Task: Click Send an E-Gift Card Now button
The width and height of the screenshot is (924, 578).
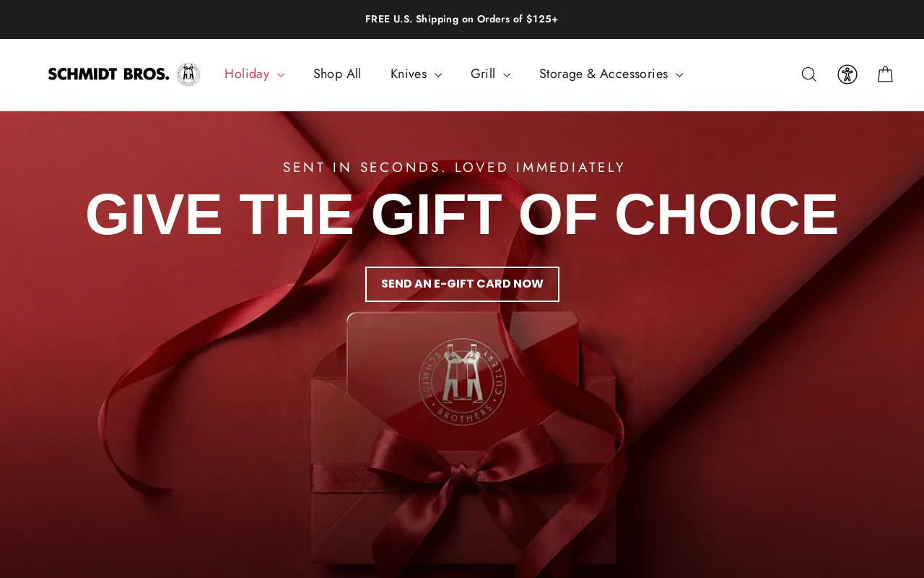Action: pyautogui.click(x=462, y=284)
